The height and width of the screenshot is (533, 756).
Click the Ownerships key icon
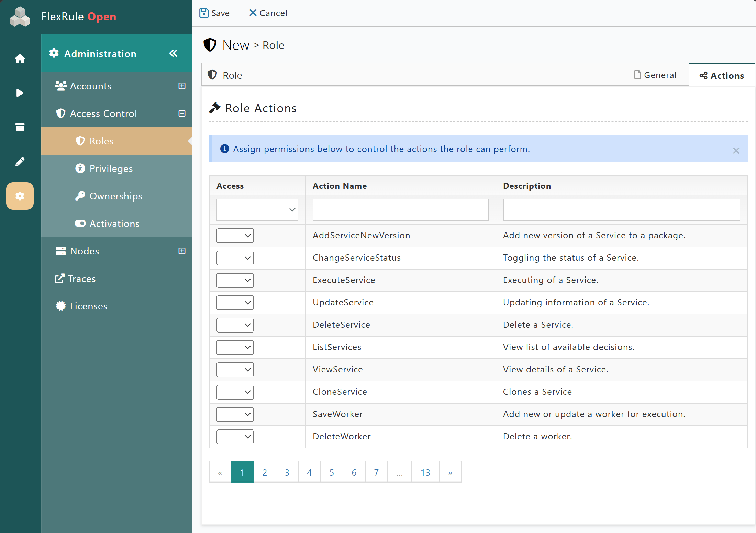(x=80, y=196)
